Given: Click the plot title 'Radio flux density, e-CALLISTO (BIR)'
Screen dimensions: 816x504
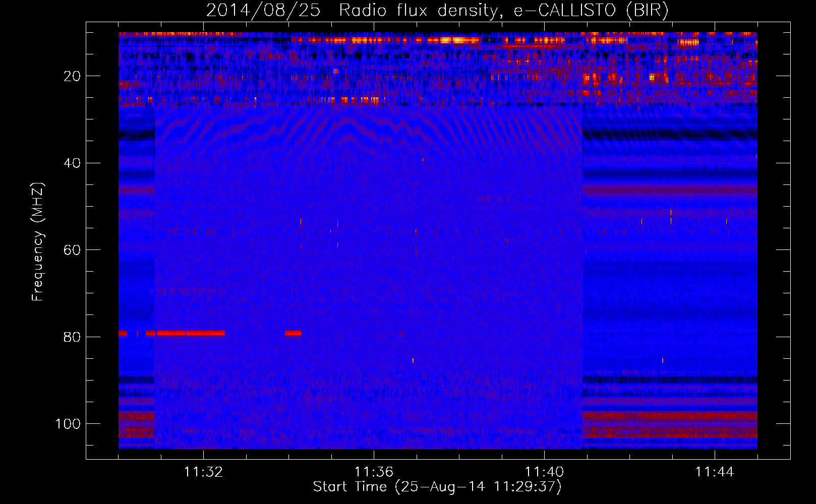Looking at the screenshot, I should pos(504,10).
